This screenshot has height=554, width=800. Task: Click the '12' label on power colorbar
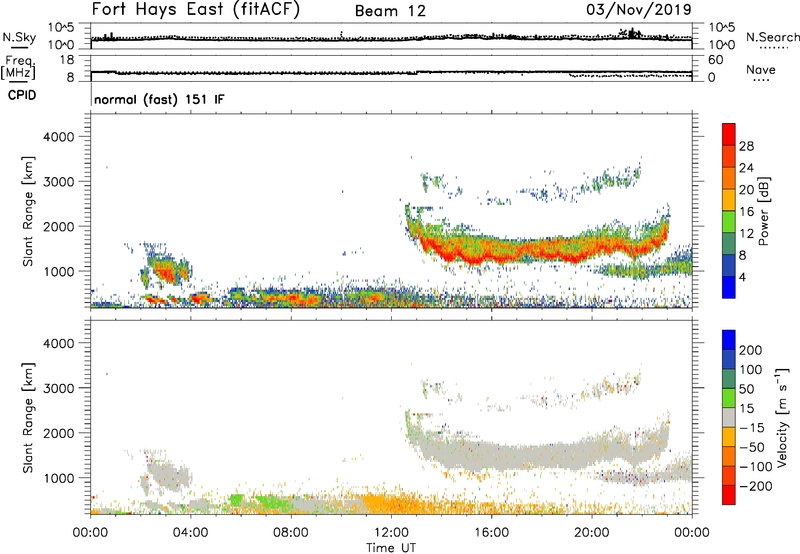coord(746,233)
